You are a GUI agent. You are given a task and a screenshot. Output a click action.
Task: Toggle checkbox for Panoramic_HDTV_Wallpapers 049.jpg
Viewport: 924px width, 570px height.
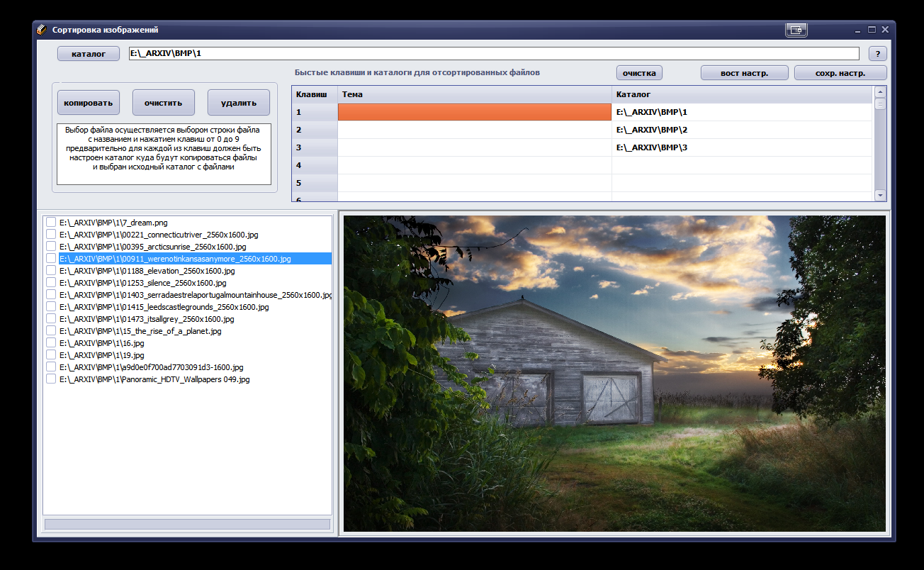[51, 379]
